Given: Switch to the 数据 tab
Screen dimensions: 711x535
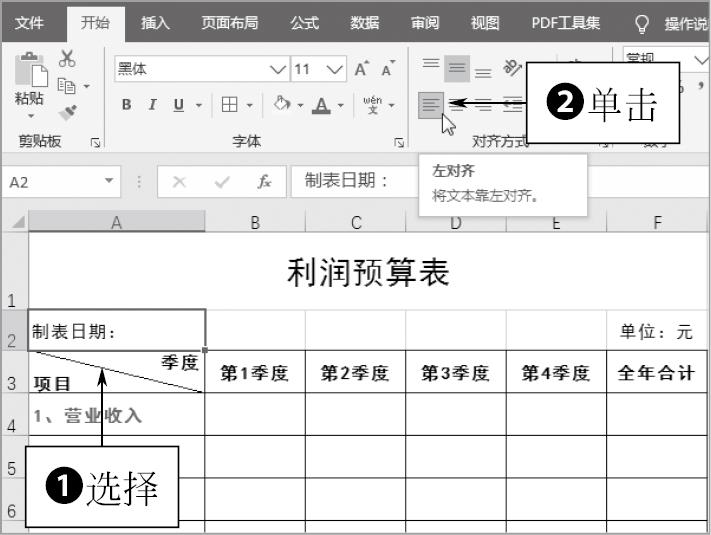Looking at the screenshot, I should [x=365, y=23].
